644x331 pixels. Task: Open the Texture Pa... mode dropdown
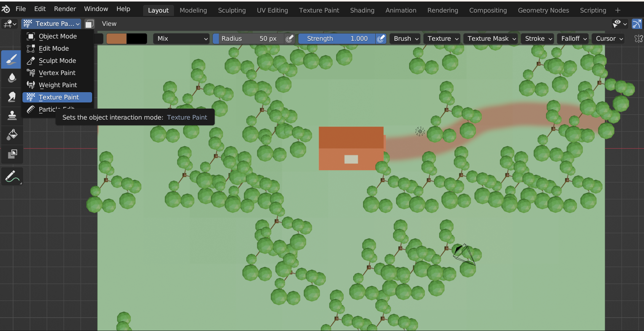[x=51, y=24]
